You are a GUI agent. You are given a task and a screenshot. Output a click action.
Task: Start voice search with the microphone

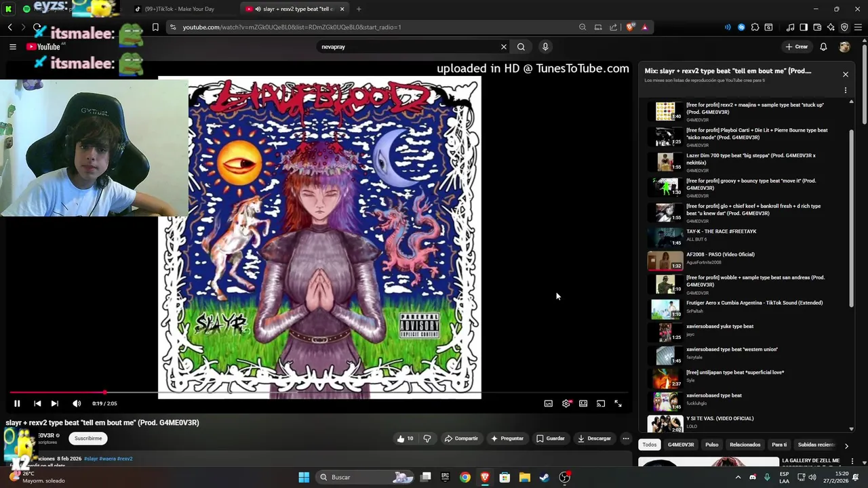(x=545, y=47)
